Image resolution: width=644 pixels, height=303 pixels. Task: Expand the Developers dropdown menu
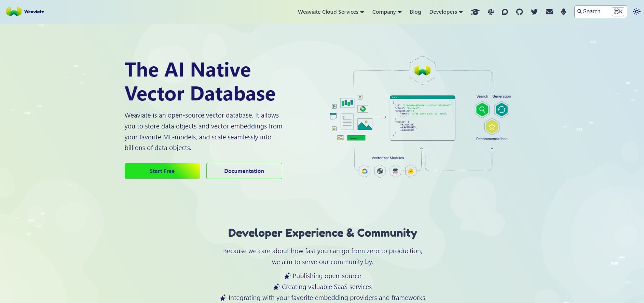coord(446,12)
